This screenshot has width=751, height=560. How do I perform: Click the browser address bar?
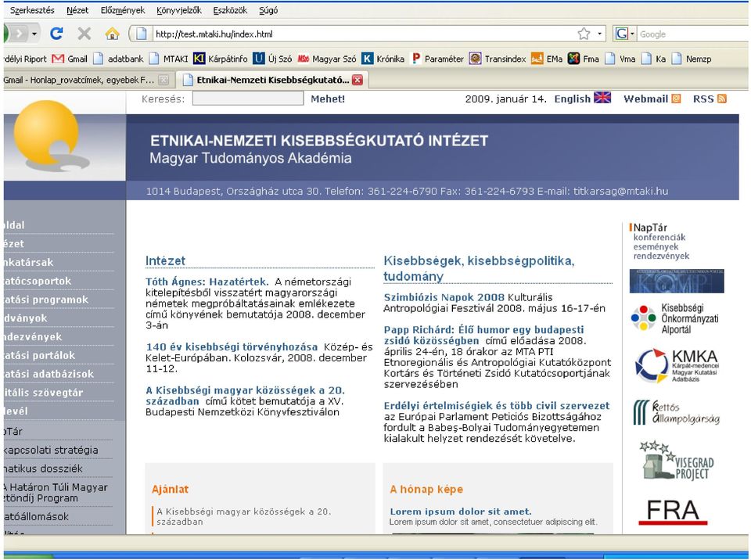tap(364, 34)
